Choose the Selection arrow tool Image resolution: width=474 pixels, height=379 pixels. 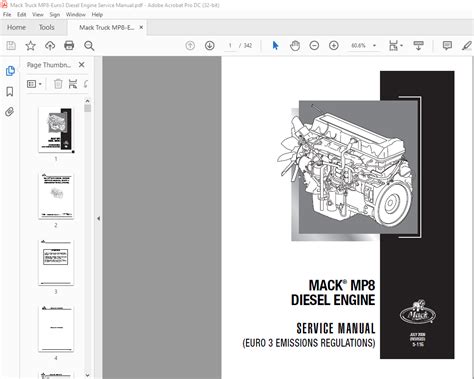[x=275, y=45]
